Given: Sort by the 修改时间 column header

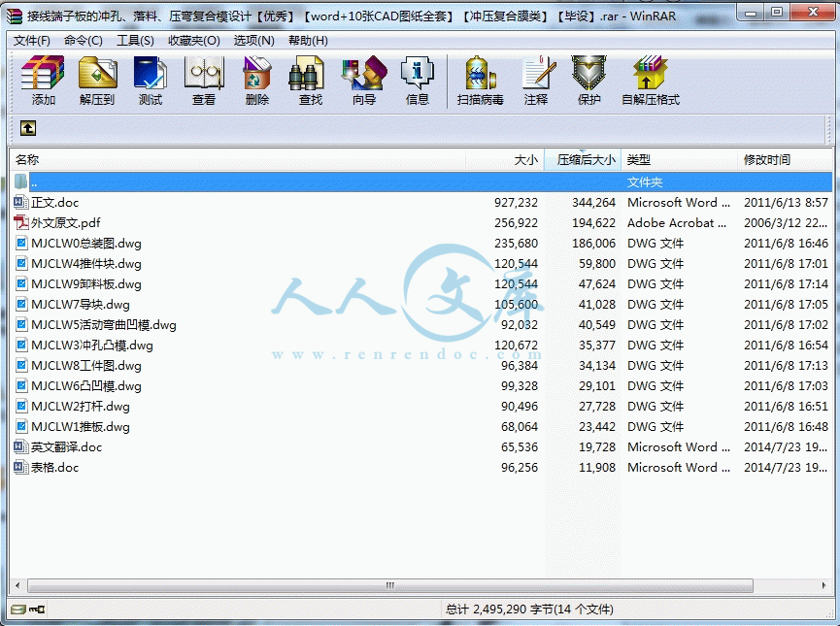Looking at the screenshot, I should (785, 159).
